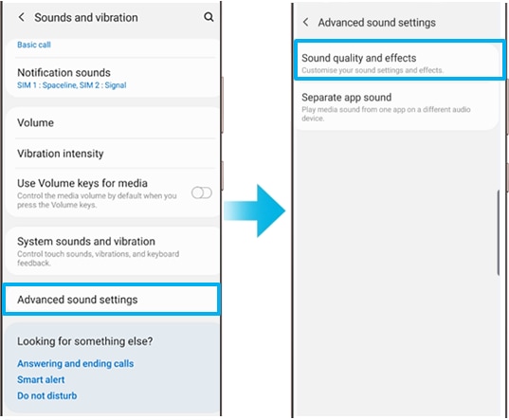This screenshot has width=509, height=420.
Task: Toggle Use Volume keys for media switch
Action: (202, 192)
